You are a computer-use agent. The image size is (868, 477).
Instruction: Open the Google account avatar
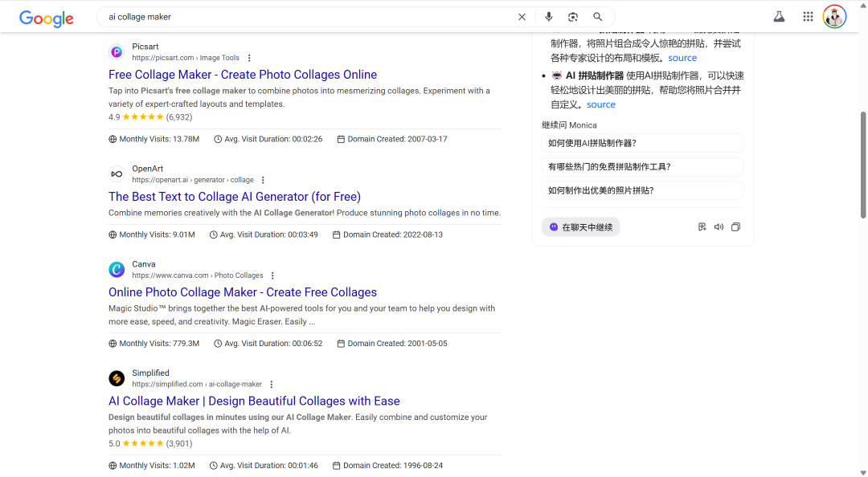coord(834,17)
